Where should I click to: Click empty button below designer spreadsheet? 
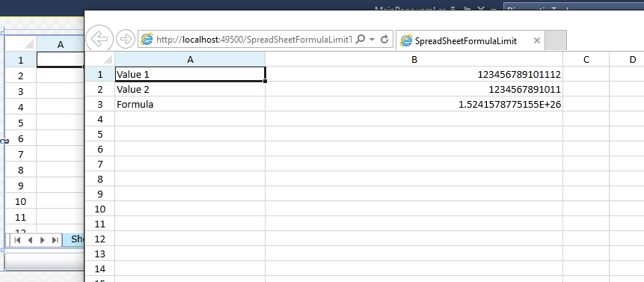pyautogui.click(x=44, y=262)
